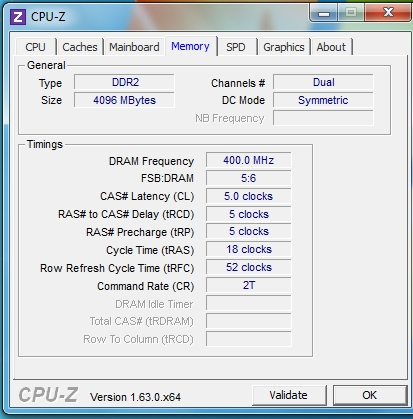Close the CPU-Z window

pyautogui.click(x=388, y=13)
